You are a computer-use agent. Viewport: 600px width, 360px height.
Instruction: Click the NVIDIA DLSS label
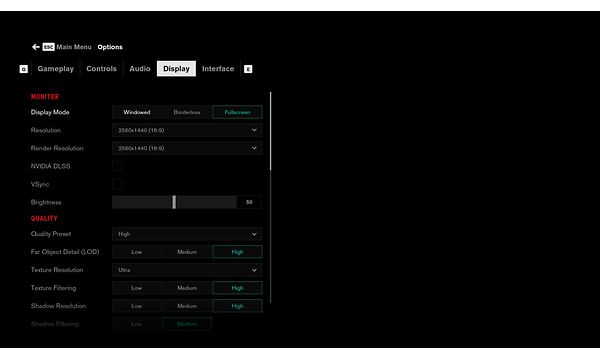[x=51, y=166]
